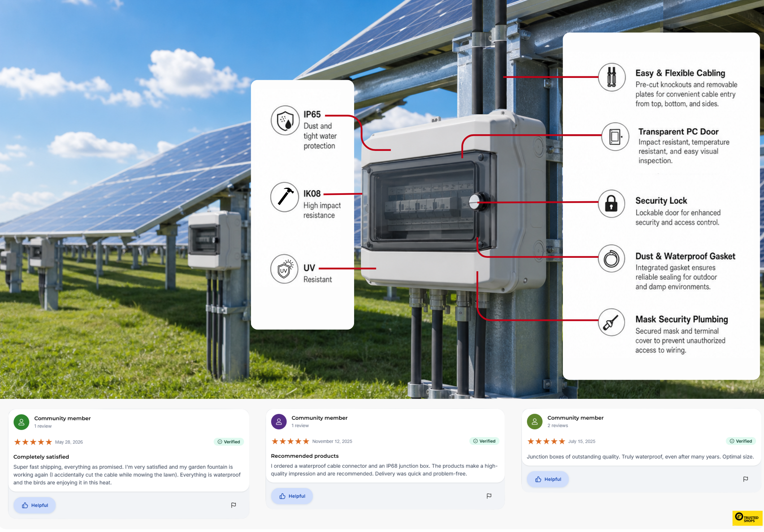Click the 'Security Lock' heading
The image size is (764, 532).
pos(661,201)
